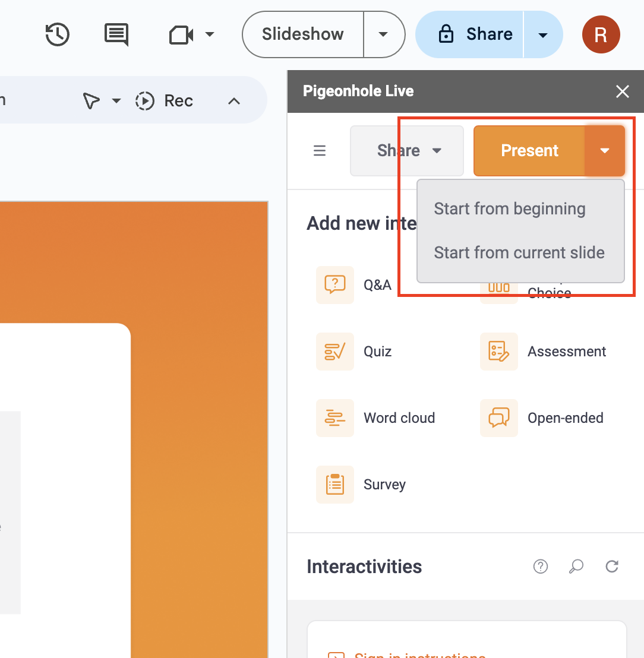The height and width of the screenshot is (658, 644).
Task: Add an Assessment interactivity
Action: point(543,352)
